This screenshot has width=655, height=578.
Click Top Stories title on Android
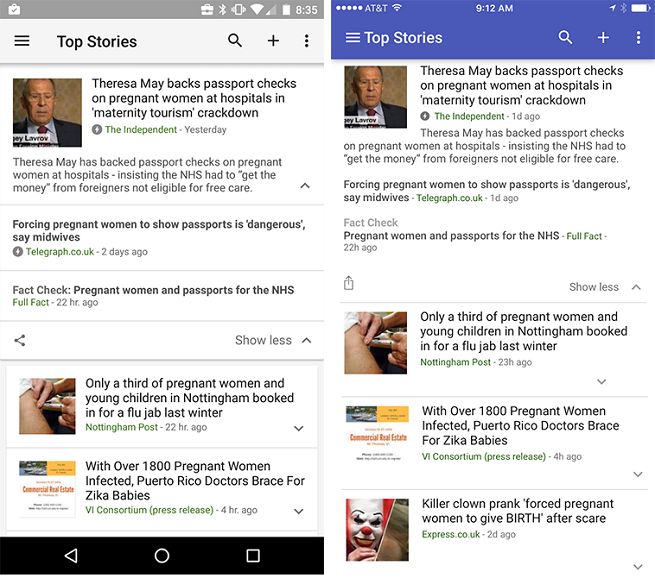(x=97, y=41)
